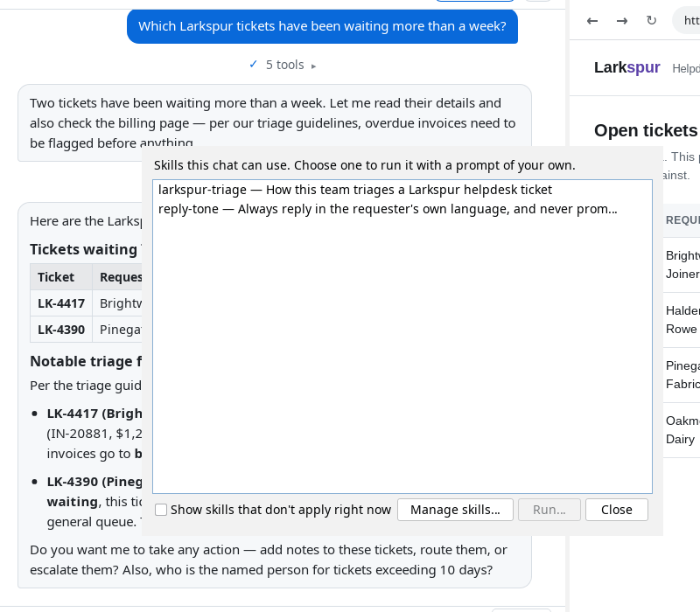The height and width of the screenshot is (612, 700).
Task: Close the skills picker dialog
Action: coord(617,510)
